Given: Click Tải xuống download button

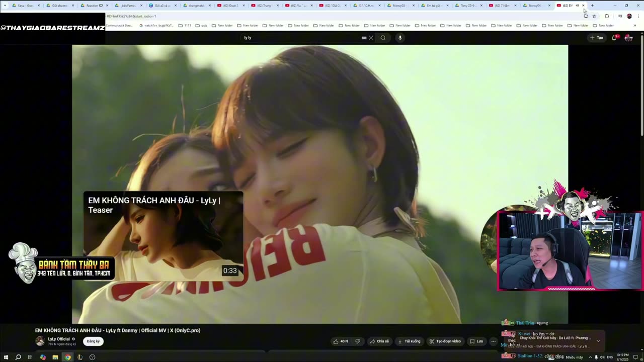Looking at the screenshot, I should [409, 341].
